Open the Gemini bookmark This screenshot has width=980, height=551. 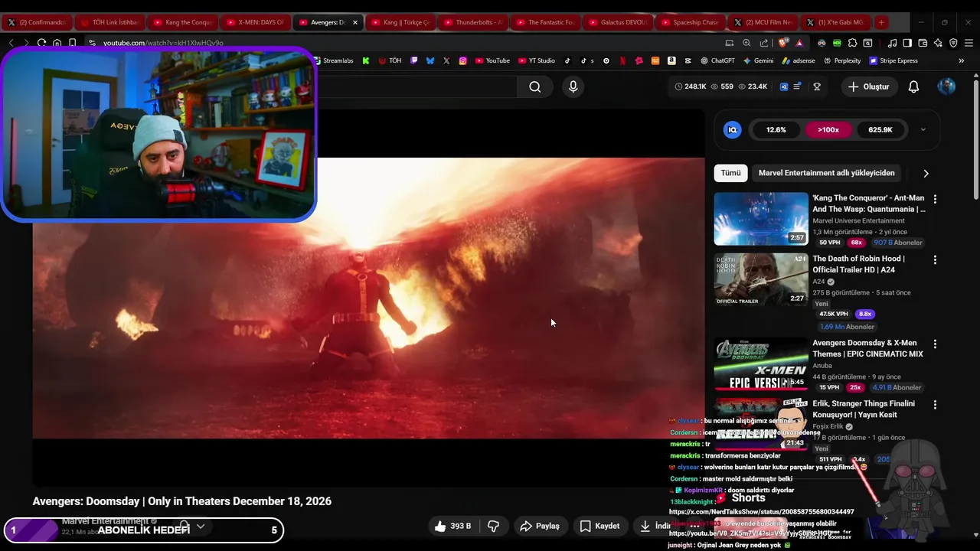click(758, 60)
